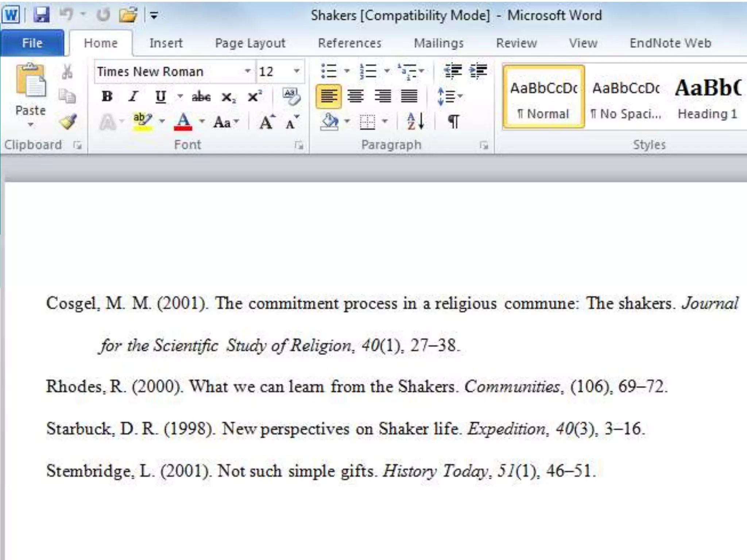Expand the font size 12 dropdown
This screenshot has height=560, width=747.
coord(297,71)
